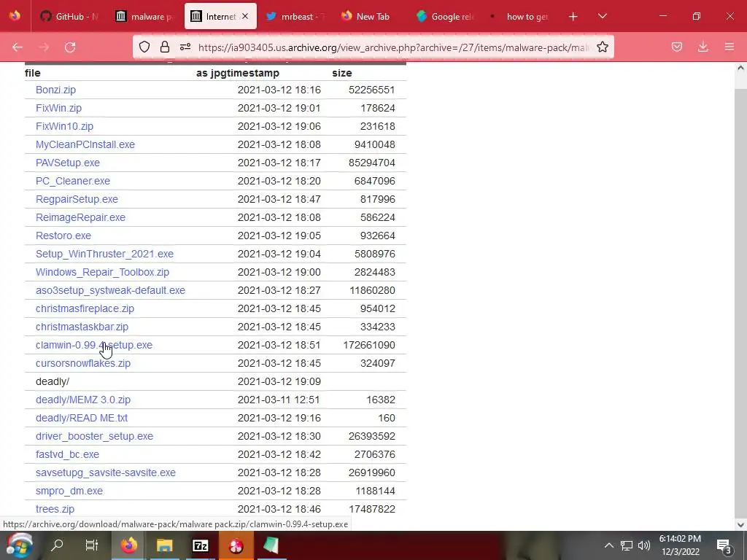Reload the current page
The width and height of the screenshot is (747, 560).
click(x=70, y=47)
